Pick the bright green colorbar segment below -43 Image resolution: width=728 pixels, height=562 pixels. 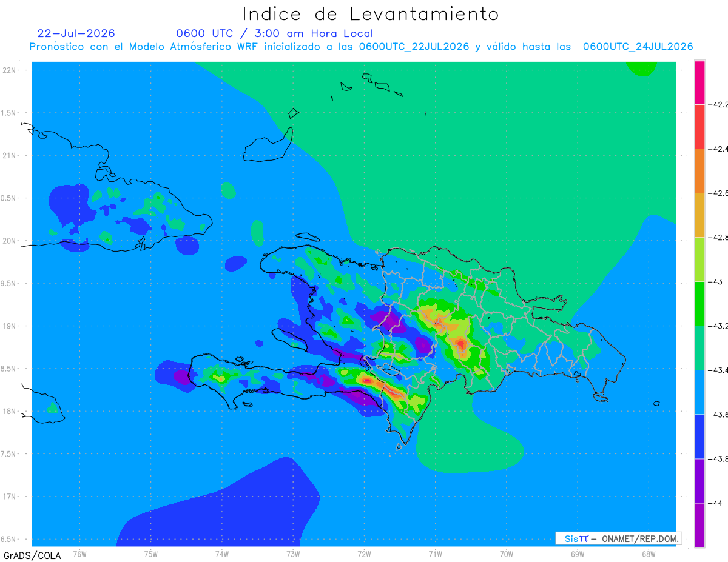(x=699, y=303)
